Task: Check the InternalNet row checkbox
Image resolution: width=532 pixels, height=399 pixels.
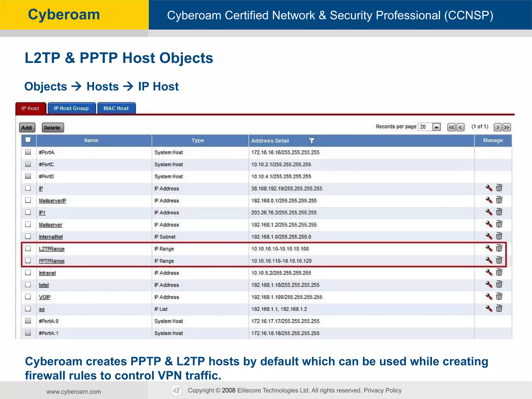Action: tap(28, 236)
